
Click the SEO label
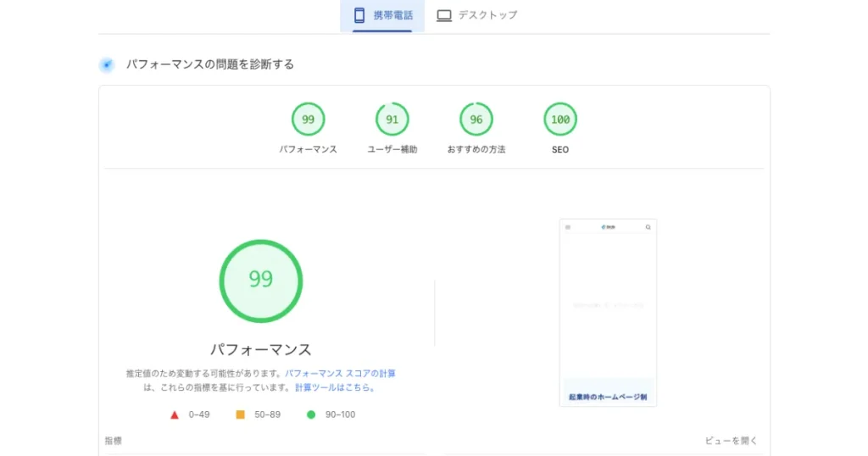click(560, 149)
